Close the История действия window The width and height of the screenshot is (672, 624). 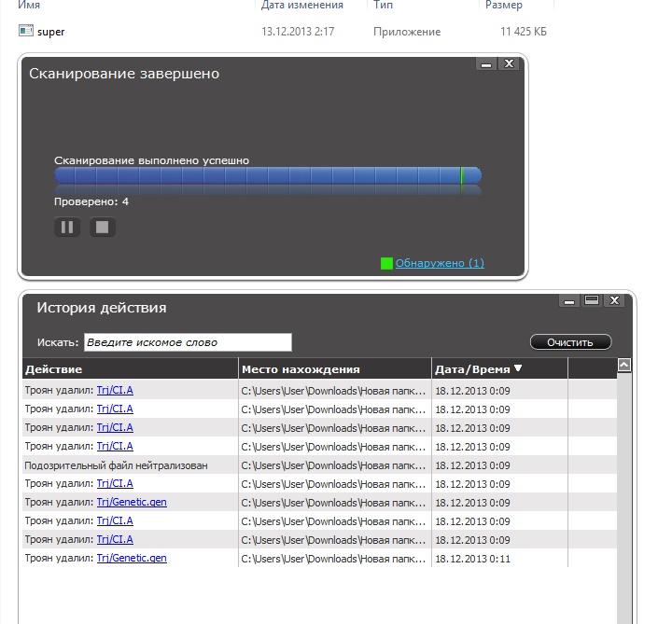click(614, 300)
